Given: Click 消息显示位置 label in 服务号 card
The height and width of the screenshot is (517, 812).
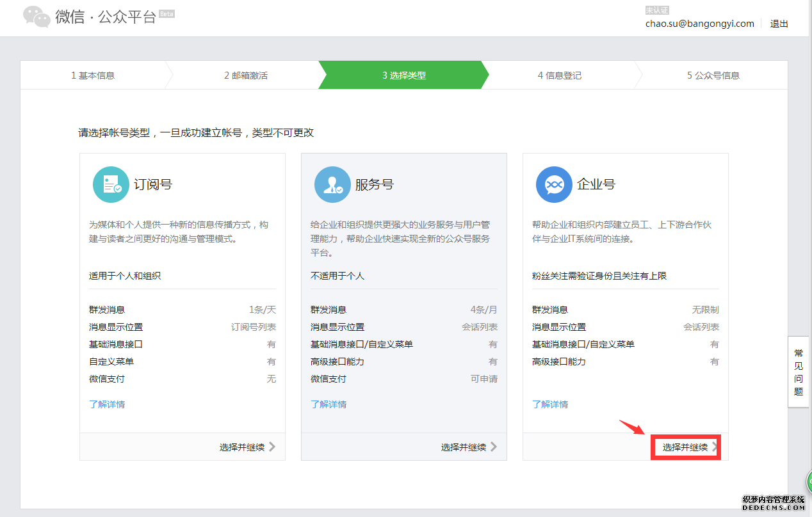Looking at the screenshot, I should click(337, 327).
